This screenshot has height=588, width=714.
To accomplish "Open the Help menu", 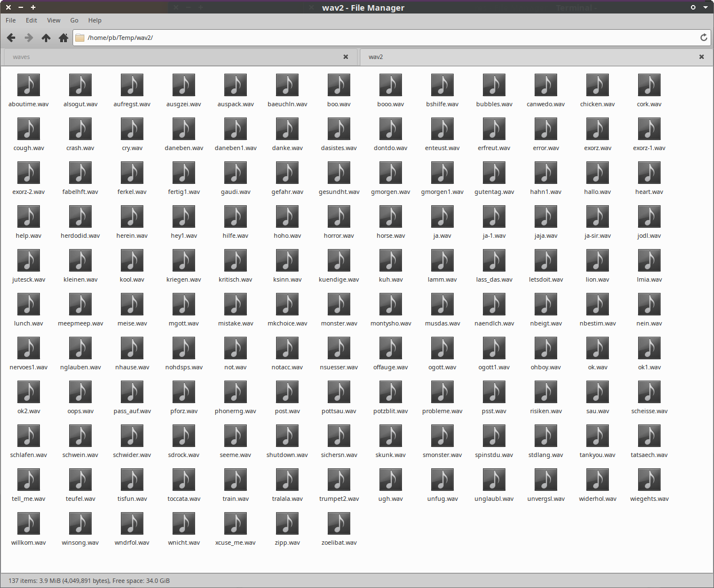I will (94, 20).
